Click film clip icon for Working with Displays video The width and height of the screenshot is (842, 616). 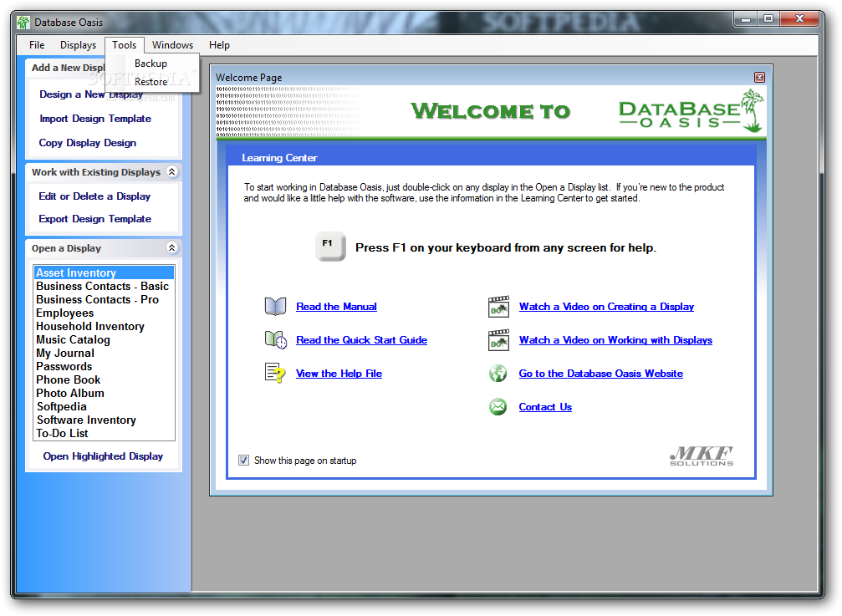click(498, 339)
